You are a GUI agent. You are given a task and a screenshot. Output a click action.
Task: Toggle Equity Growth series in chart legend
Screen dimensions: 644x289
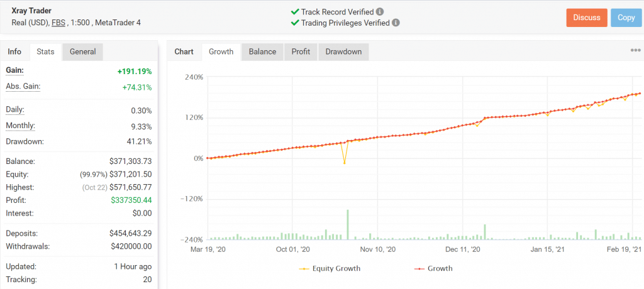coord(330,268)
